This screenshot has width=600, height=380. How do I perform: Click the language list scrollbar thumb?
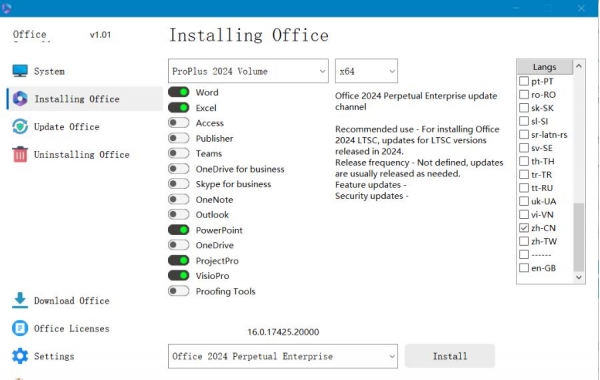(x=579, y=237)
